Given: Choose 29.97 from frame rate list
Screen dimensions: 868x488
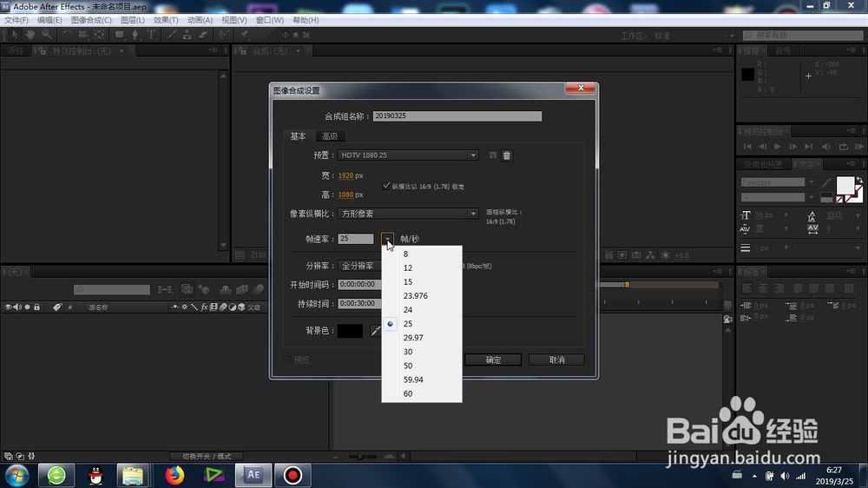Looking at the screenshot, I should [x=422, y=337].
